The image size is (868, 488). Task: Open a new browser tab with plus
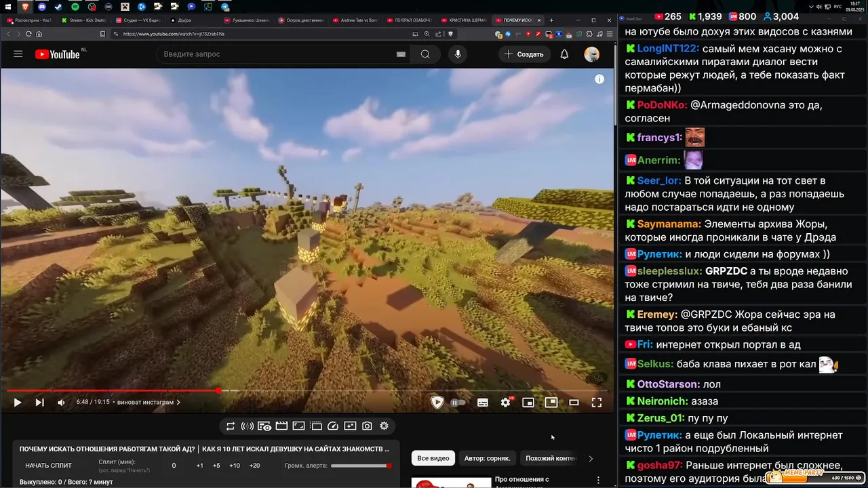pyautogui.click(x=551, y=20)
